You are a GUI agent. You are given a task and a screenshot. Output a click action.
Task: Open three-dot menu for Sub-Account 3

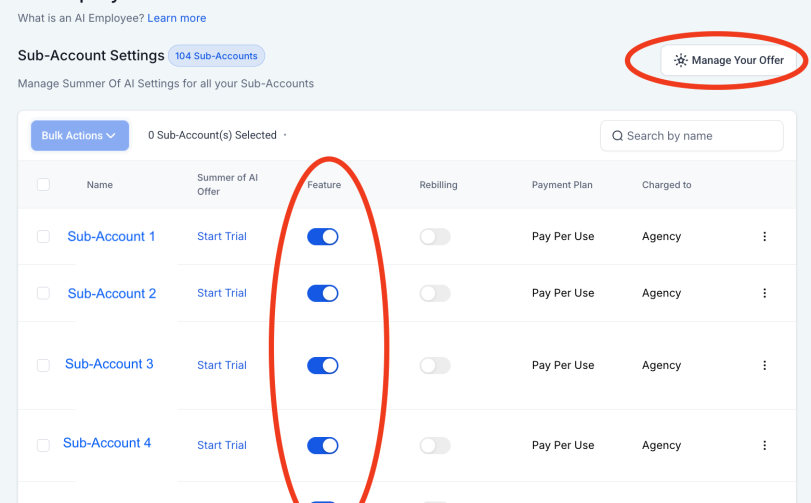pyautogui.click(x=765, y=365)
